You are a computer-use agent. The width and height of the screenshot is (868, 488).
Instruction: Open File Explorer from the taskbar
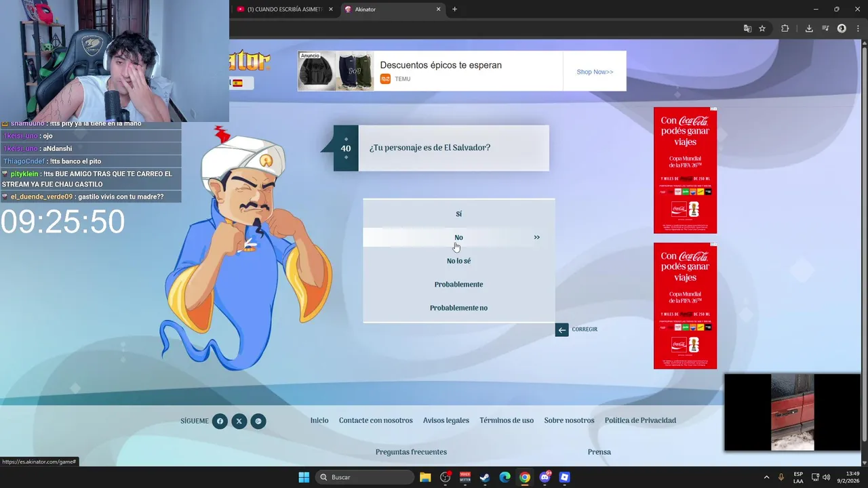pos(425,477)
